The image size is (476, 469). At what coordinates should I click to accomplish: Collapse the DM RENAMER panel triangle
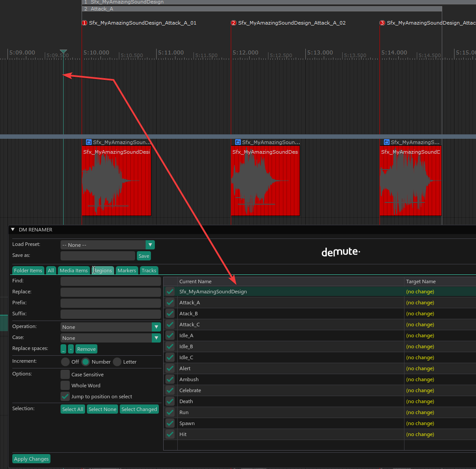[13, 230]
